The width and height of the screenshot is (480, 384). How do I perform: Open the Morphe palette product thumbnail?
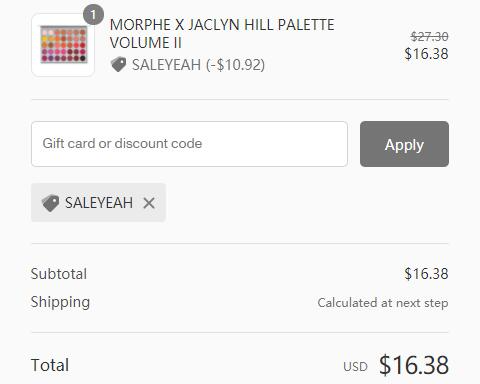(63, 45)
